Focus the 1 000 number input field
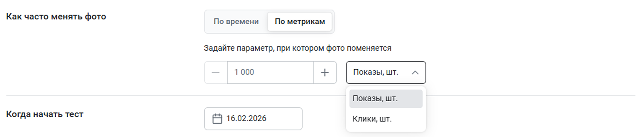 click(x=270, y=72)
